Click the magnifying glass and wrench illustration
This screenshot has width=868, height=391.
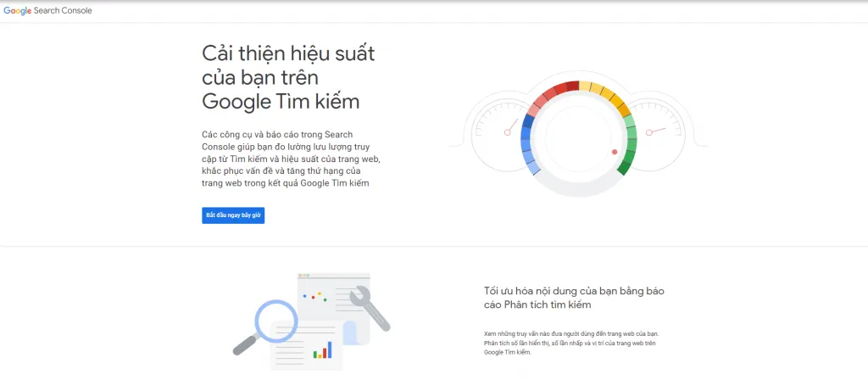point(312,321)
